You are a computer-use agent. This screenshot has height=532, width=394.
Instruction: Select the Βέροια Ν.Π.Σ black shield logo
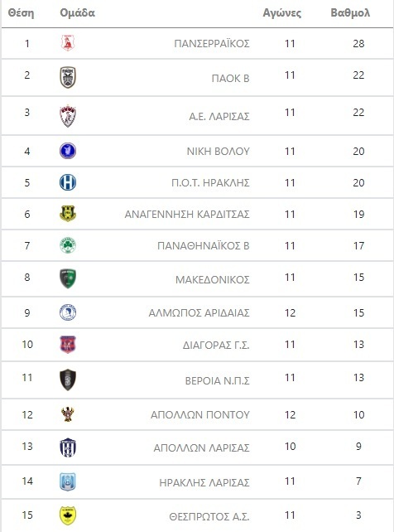pos(68,380)
